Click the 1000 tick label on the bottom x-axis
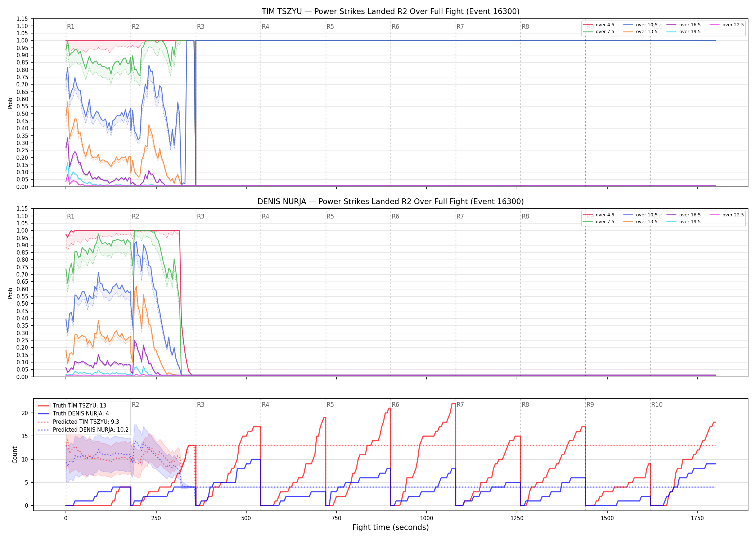 [x=427, y=518]
